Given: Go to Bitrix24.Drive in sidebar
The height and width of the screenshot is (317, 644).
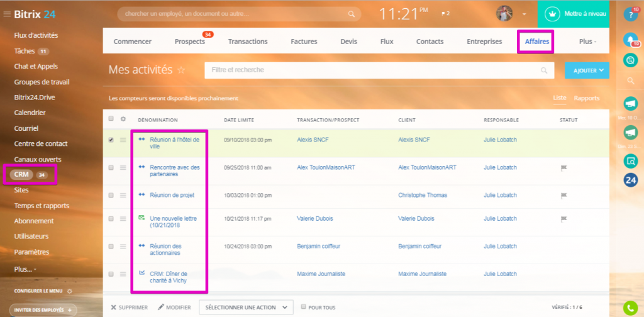Looking at the screenshot, I should click(35, 97).
